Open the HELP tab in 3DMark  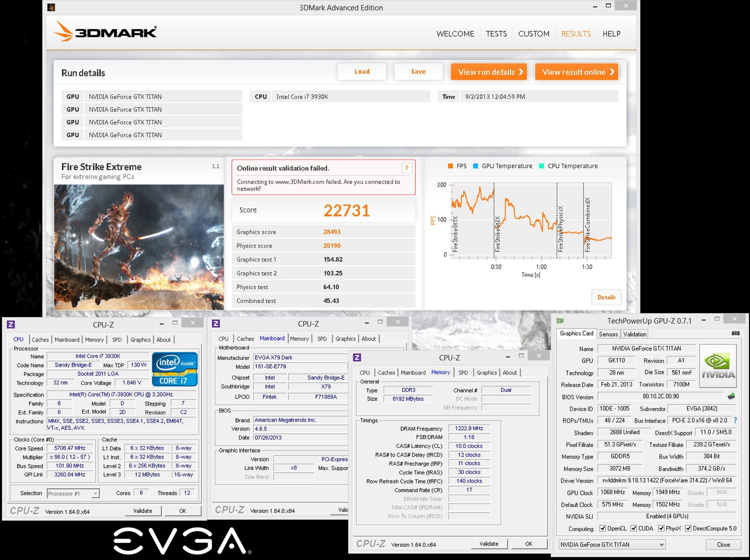[611, 33]
